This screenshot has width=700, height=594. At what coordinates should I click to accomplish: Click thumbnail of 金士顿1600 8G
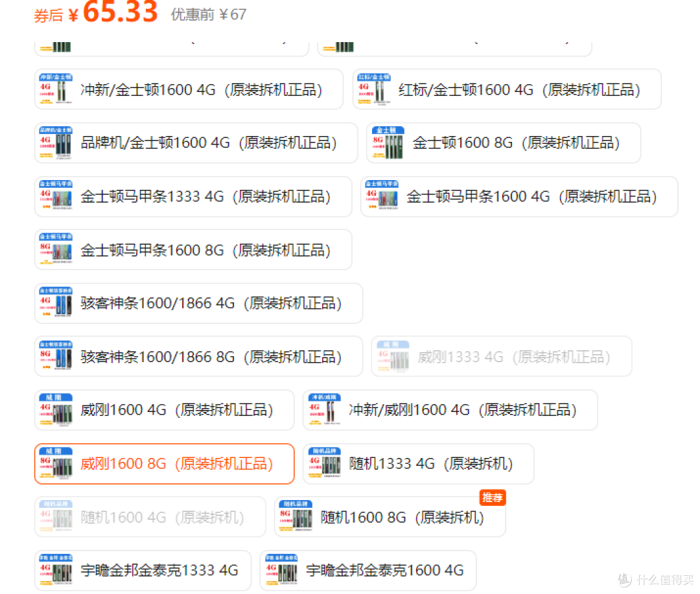point(388,143)
